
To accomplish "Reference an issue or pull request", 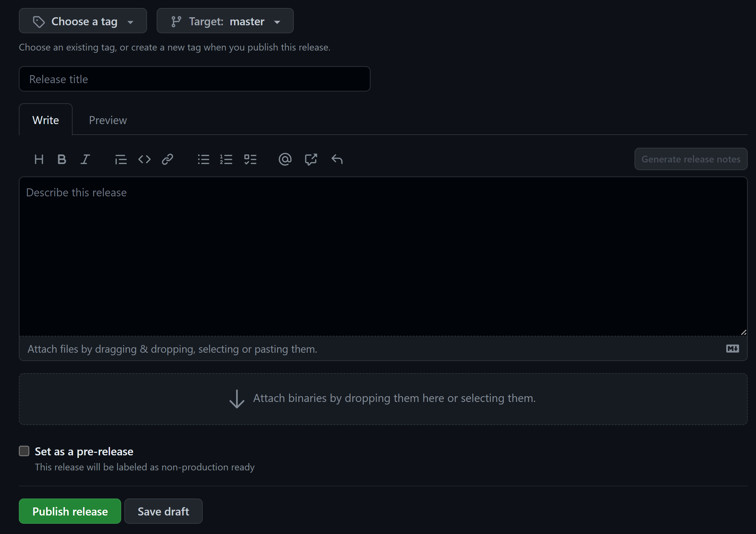I will tap(310, 160).
